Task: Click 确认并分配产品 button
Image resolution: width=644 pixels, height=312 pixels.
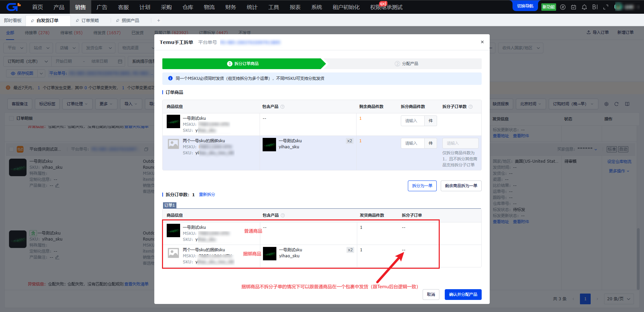Action: pyautogui.click(x=463, y=295)
